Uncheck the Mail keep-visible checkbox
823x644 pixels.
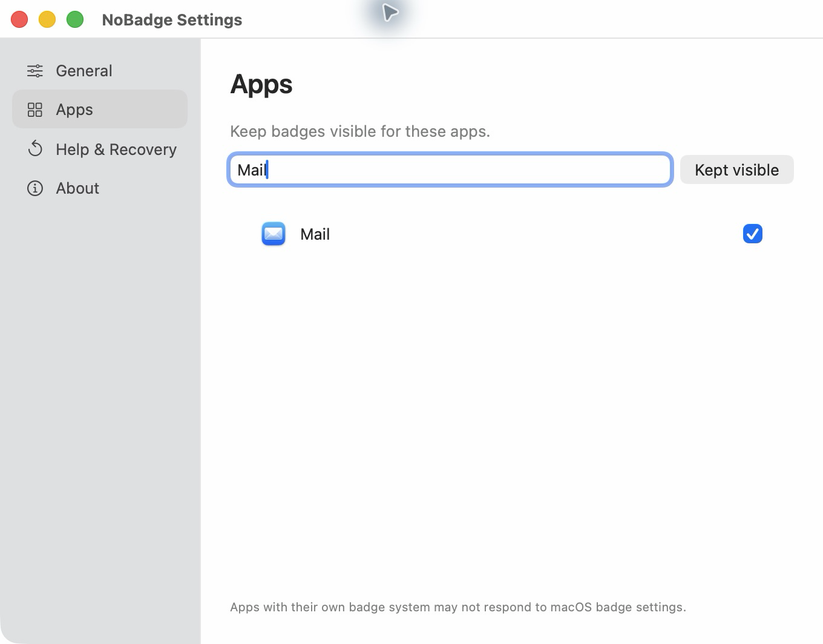[x=753, y=234]
